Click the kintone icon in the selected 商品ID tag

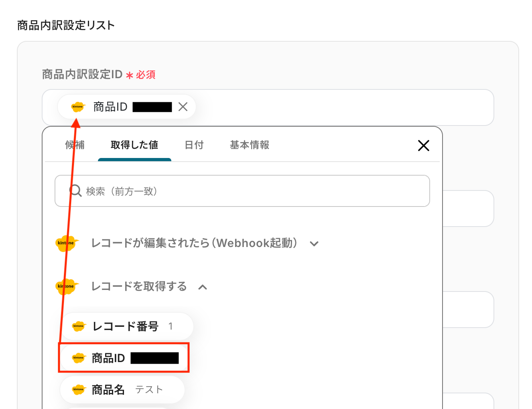78,107
